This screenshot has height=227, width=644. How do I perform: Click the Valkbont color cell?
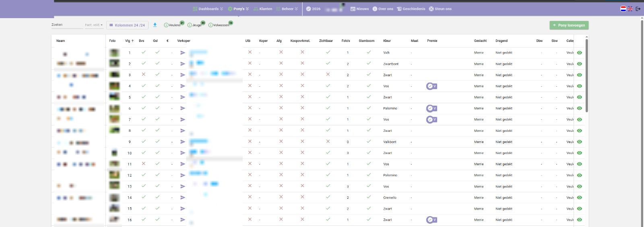coord(390,142)
